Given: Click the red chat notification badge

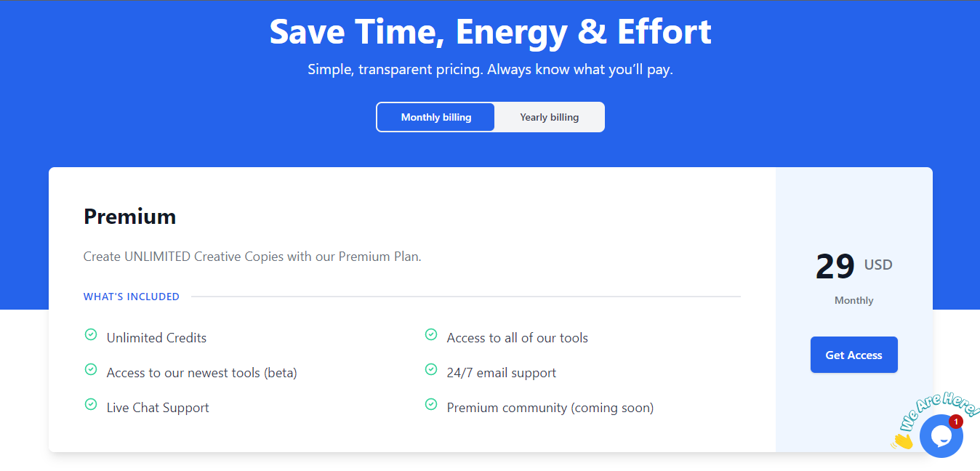Looking at the screenshot, I should click(x=956, y=422).
